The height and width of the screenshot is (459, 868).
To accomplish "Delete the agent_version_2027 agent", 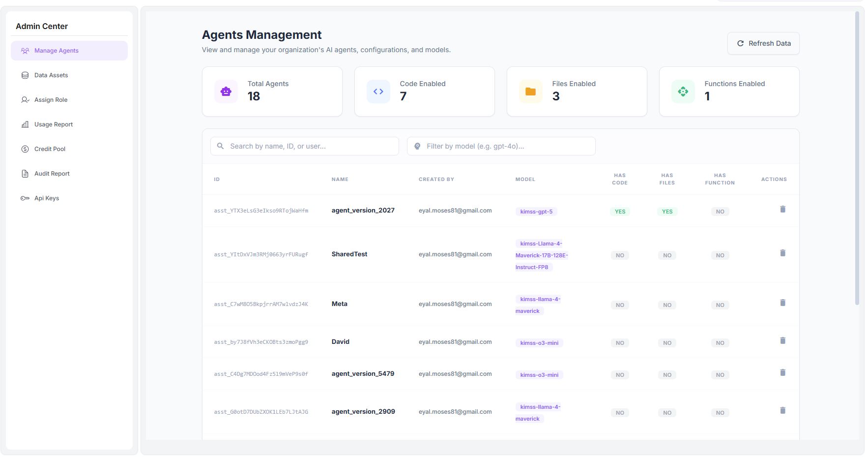I will click(x=782, y=209).
